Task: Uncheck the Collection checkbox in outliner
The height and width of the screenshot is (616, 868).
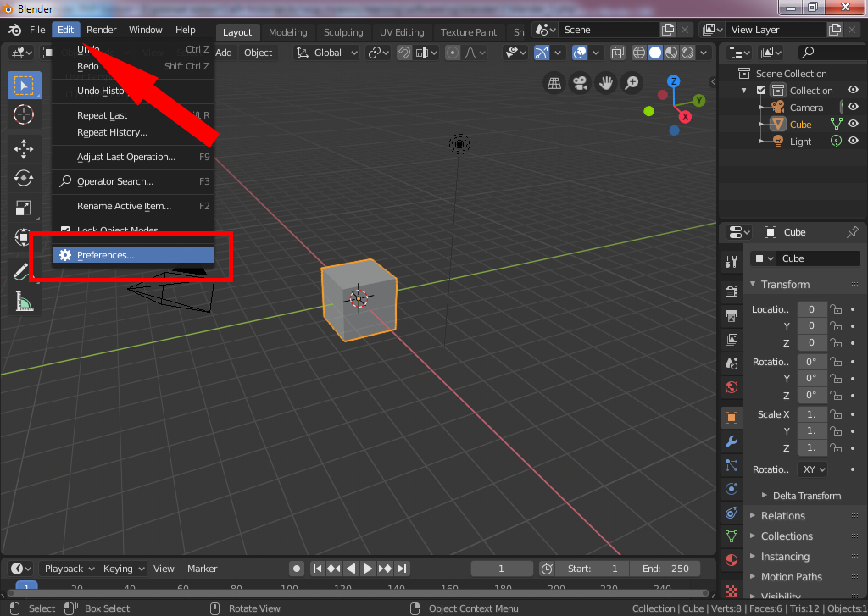Action: pyautogui.click(x=761, y=91)
